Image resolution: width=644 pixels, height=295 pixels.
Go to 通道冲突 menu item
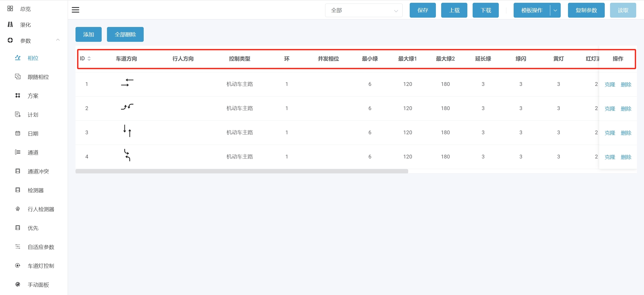38,171
